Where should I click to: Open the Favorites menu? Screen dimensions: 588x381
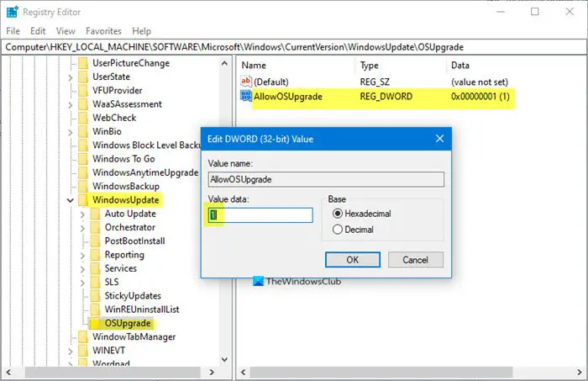(103, 31)
